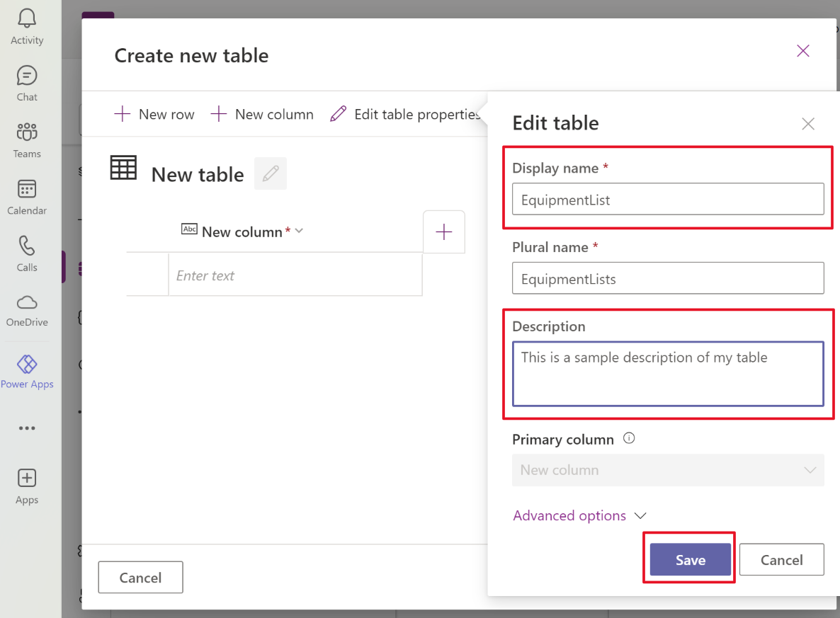Open the Activity bell icon
The image size is (840, 618).
[x=27, y=19]
